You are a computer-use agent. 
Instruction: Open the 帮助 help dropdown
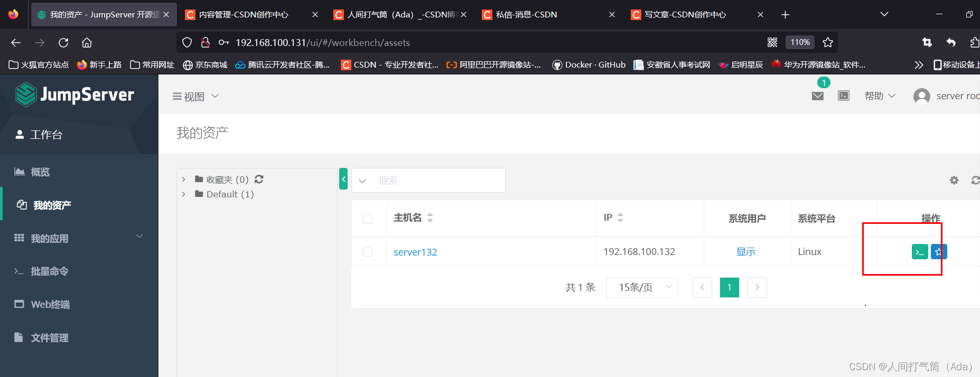coord(880,96)
